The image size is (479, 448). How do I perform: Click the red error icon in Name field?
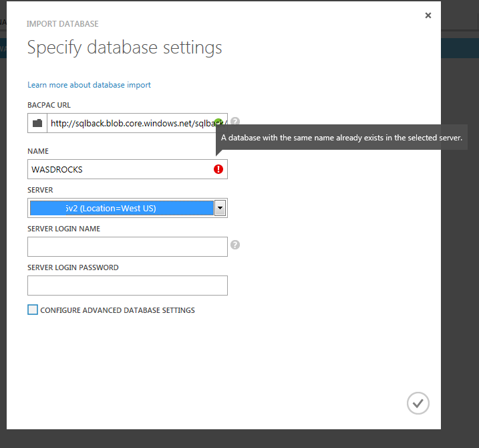(x=218, y=169)
